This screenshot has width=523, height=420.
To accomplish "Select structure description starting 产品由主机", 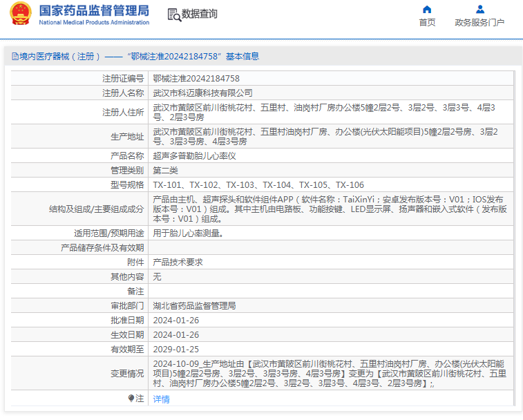I will [330, 209].
